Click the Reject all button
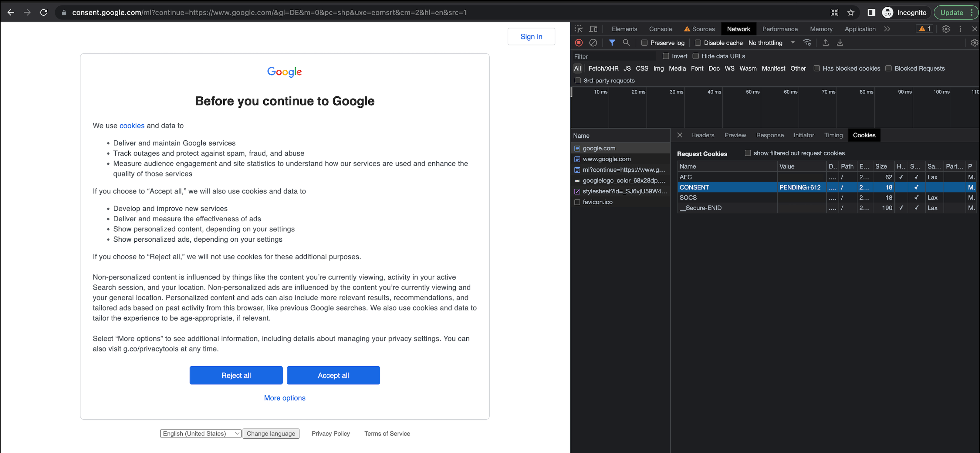This screenshot has width=980, height=453. [236, 375]
